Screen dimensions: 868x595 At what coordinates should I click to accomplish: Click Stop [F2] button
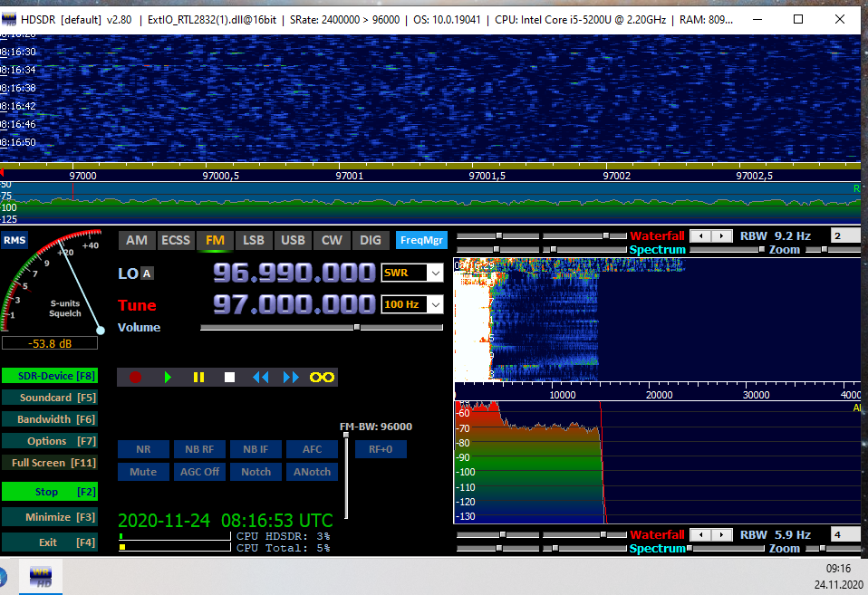coord(50,492)
